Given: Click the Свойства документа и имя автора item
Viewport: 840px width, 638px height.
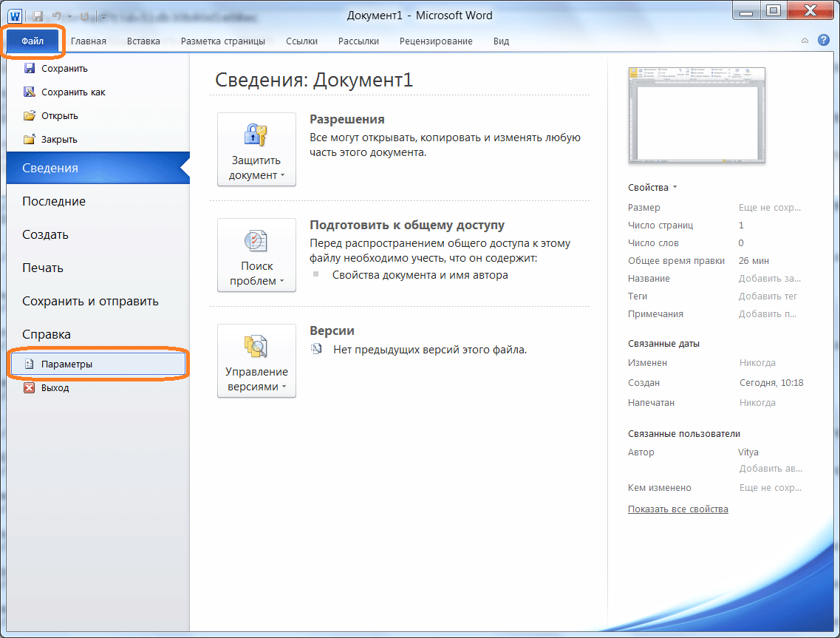Looking at the screenshot, I should tap(420, 274).
